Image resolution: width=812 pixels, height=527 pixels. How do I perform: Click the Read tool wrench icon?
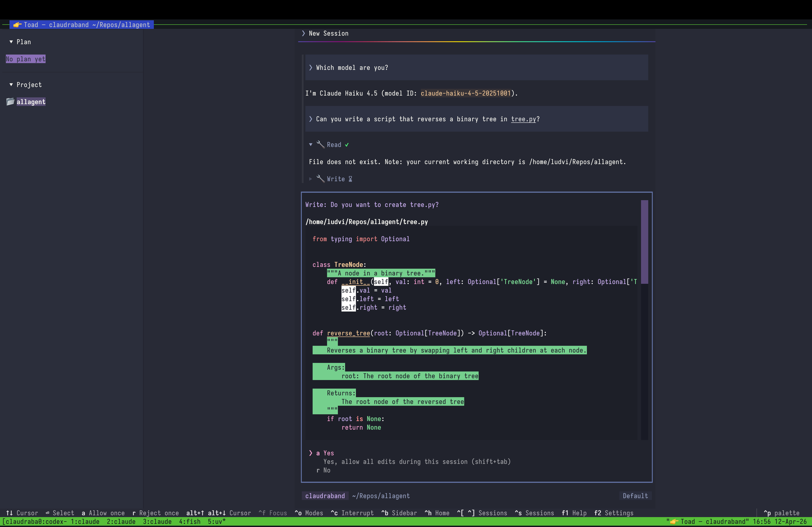point(320,144)
